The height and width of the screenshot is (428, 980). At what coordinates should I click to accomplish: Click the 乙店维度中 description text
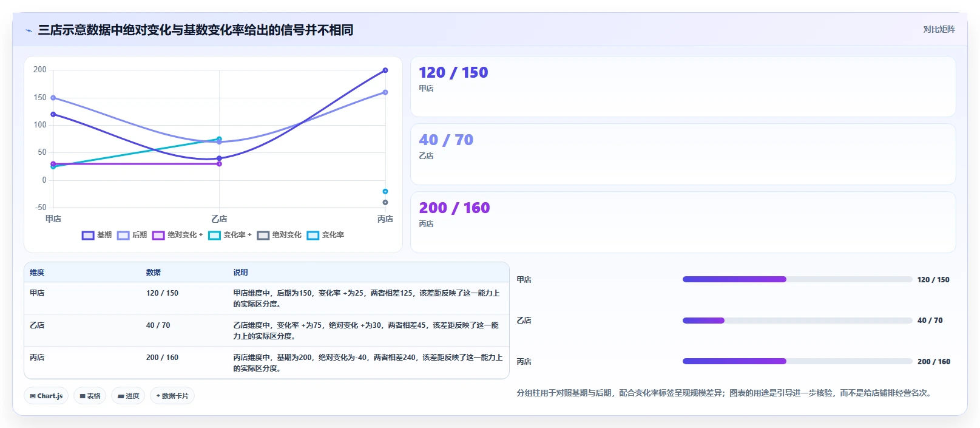[367, 331]
